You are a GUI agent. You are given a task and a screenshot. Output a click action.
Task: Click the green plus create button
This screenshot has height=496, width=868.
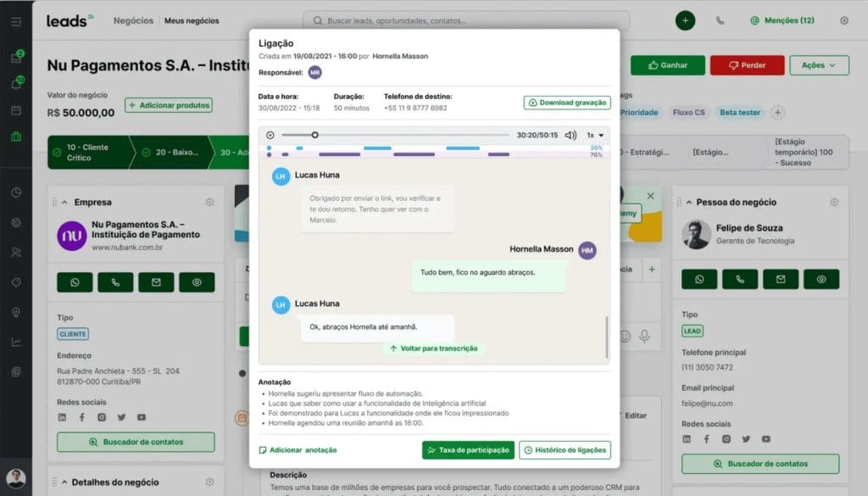(685, 20)
